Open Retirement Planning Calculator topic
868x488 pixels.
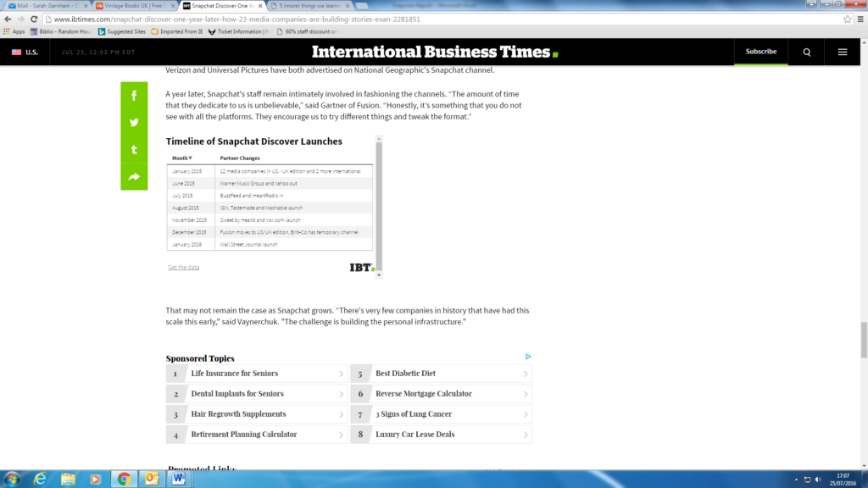pos(256,435)
